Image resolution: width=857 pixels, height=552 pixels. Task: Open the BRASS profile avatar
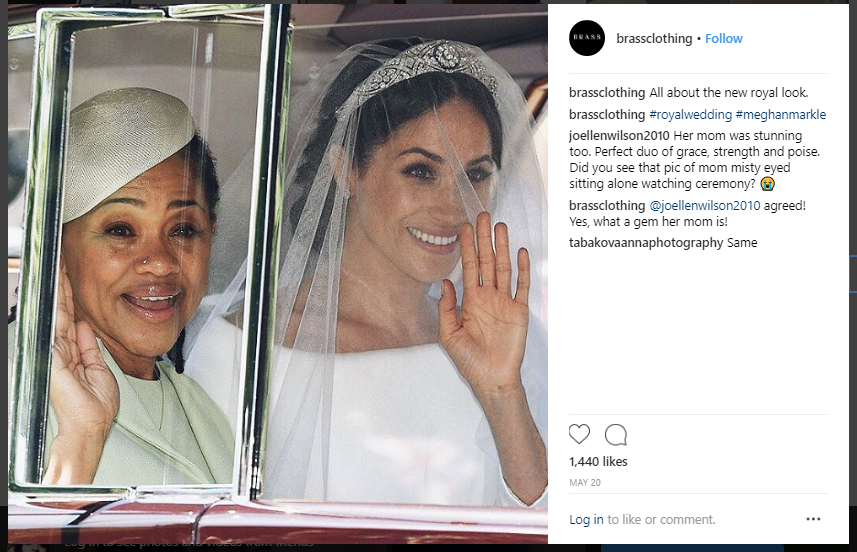click(587, 38)
